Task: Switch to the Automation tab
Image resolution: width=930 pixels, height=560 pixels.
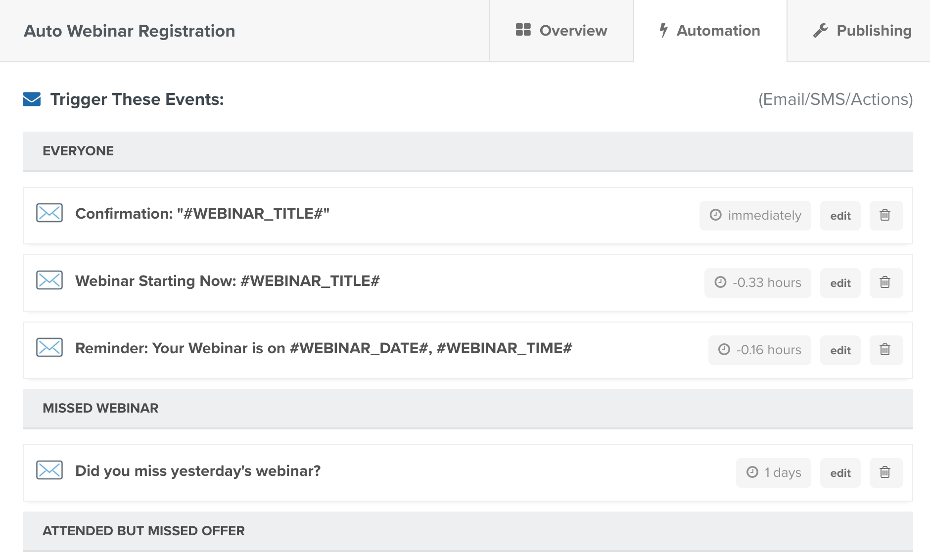Action: 710,31
